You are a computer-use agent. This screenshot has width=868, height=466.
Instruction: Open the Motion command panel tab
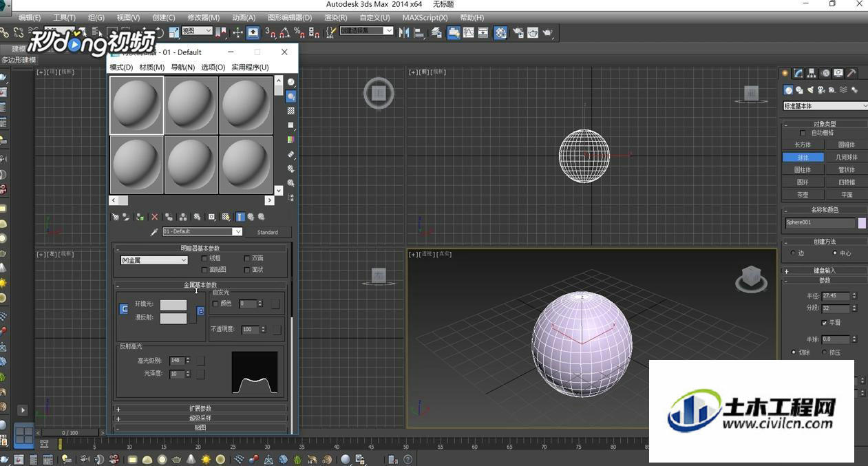point(825,73)
